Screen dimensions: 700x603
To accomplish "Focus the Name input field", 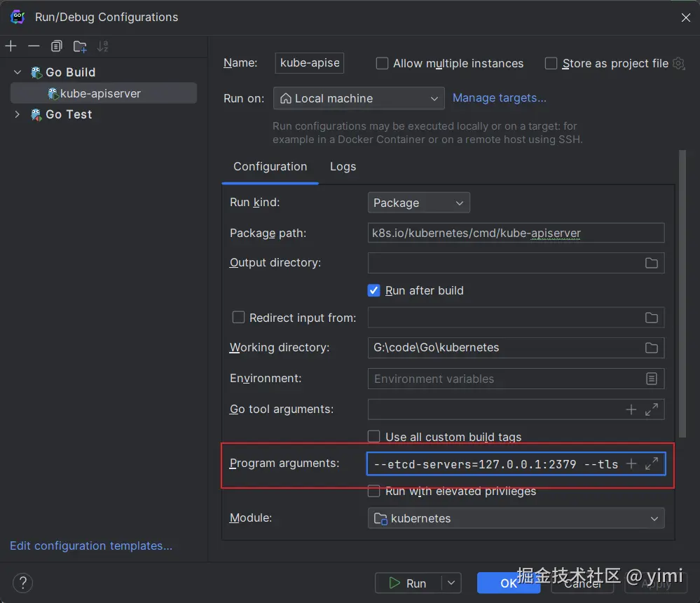I will (310, 63).
